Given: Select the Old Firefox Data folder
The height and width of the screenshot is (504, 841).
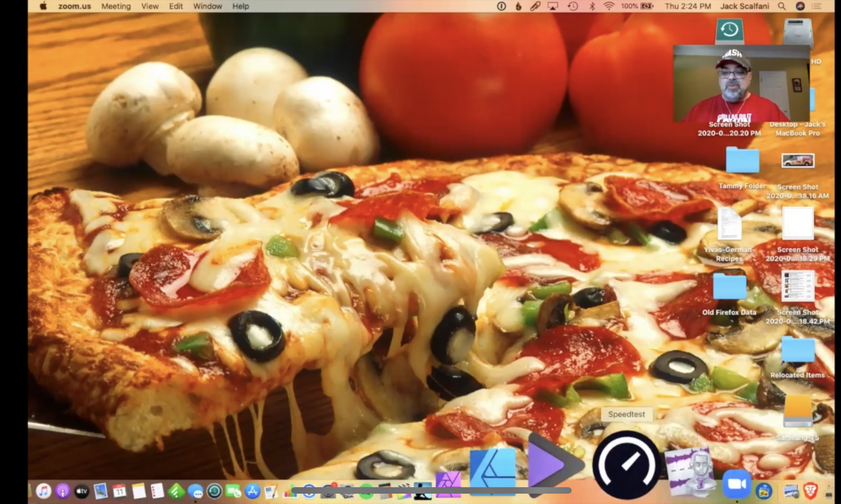Looking at the screenshot, I should (x=729, y=286).
